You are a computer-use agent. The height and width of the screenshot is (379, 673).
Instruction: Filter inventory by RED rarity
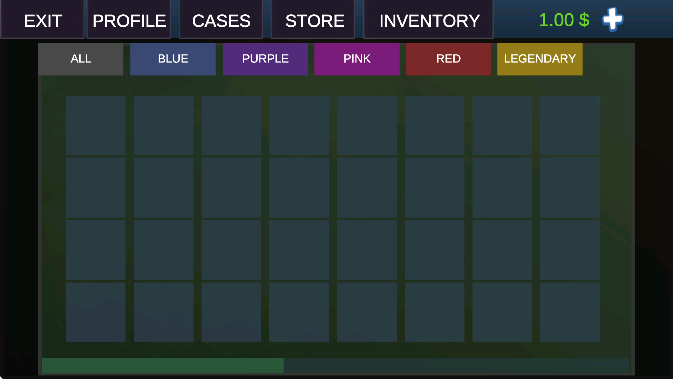tap(449, 59)
